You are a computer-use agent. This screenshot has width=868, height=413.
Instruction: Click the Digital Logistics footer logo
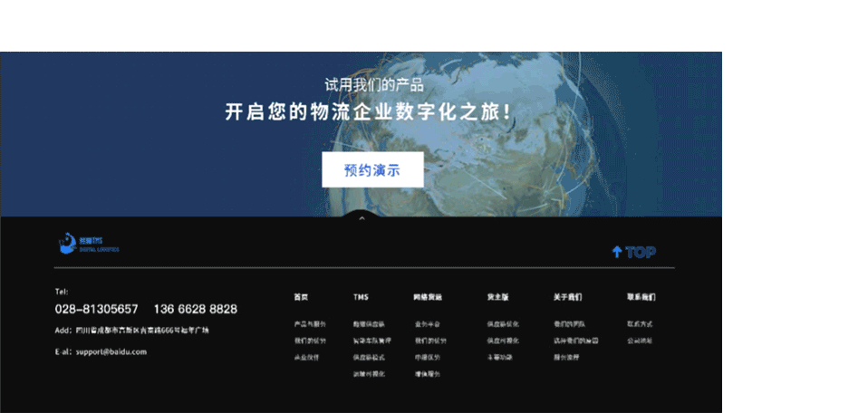(89, 244)
